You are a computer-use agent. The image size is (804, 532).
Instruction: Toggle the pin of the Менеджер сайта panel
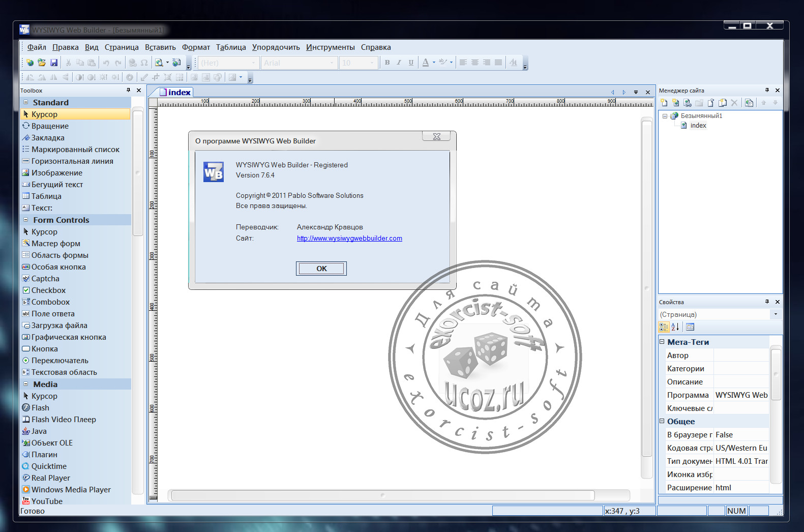(767, 90)
